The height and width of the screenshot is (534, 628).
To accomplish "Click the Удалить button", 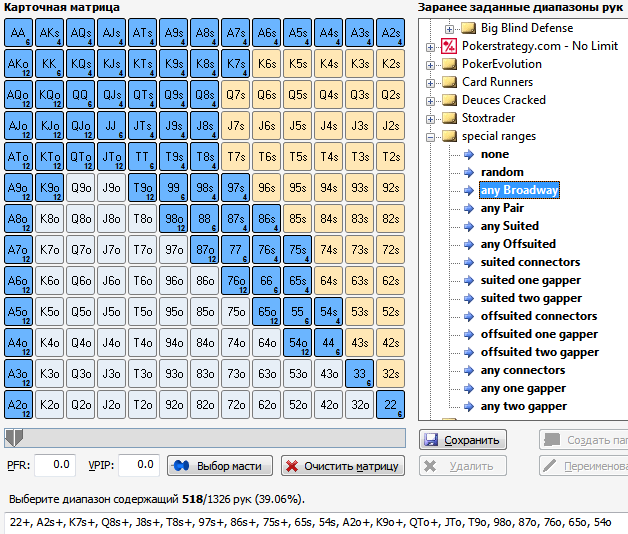I will pyautogui.click(x=463, y=466).
